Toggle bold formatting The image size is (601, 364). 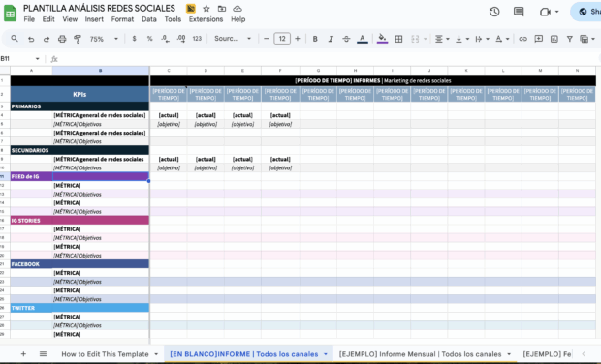(315, 39)
